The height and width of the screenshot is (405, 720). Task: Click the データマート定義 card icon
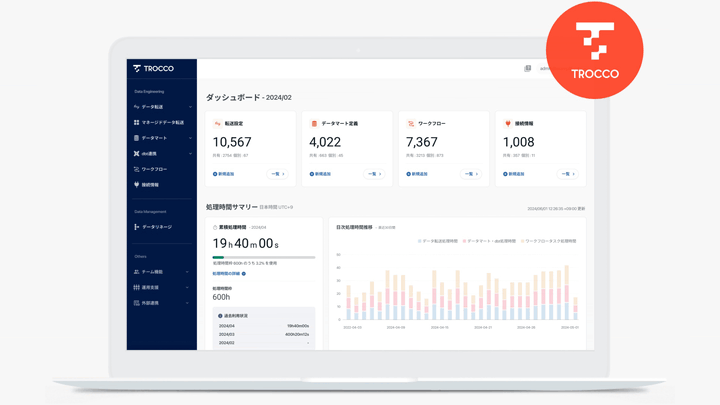pos(314,124)
